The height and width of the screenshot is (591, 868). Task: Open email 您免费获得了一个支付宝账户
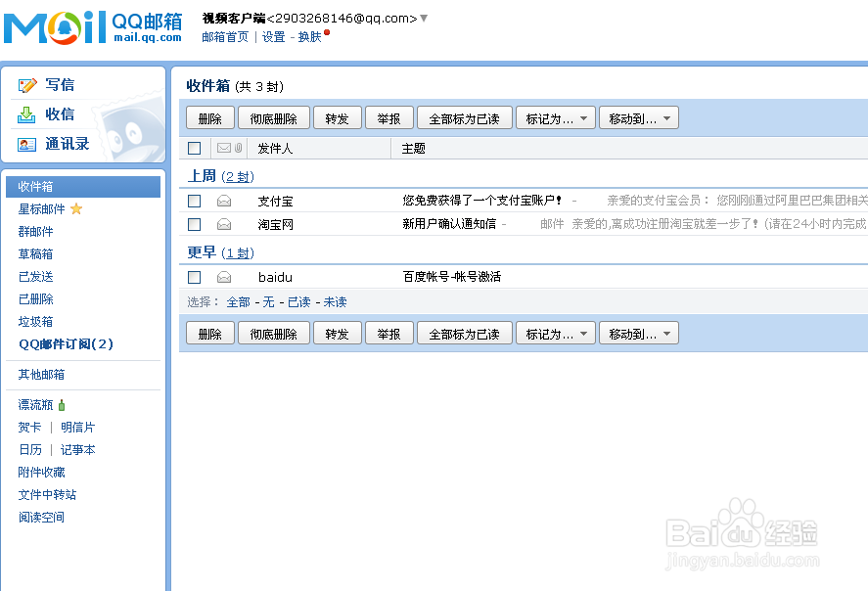click(x=482, y=201)
